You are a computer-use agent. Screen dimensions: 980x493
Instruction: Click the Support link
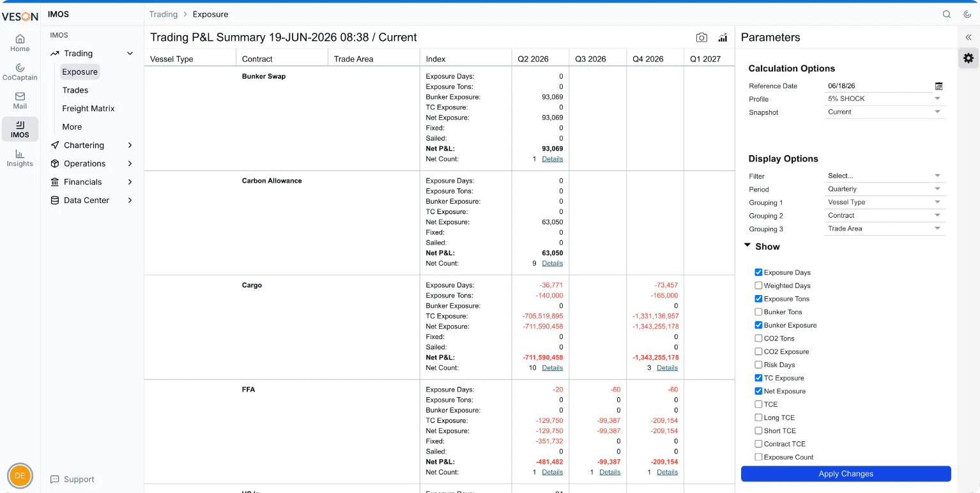79,480
